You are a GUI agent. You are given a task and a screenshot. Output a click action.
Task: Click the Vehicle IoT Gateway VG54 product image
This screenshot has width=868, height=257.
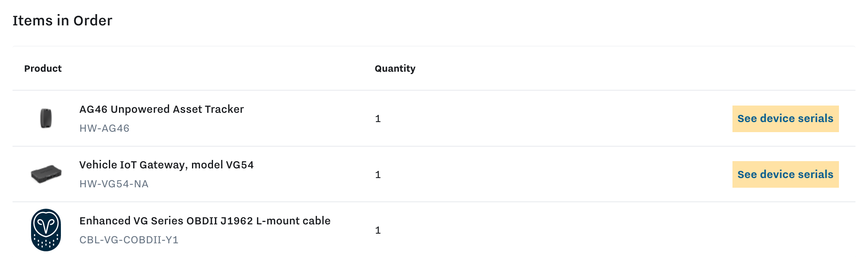pyautogui.click(x=46, y=174)
